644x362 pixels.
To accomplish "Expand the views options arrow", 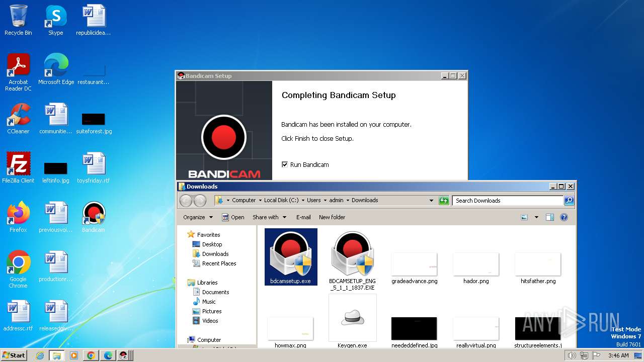I will 536,217.
